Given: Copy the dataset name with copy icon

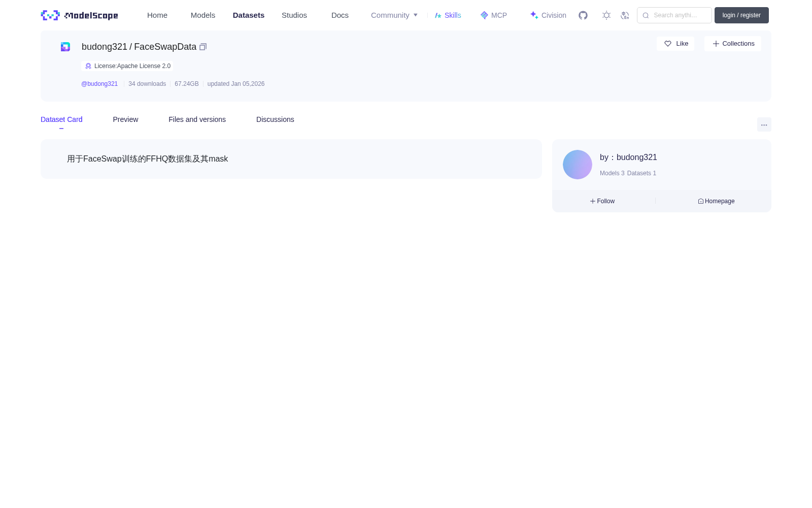Looking at the screenshot, I should 203,47.
